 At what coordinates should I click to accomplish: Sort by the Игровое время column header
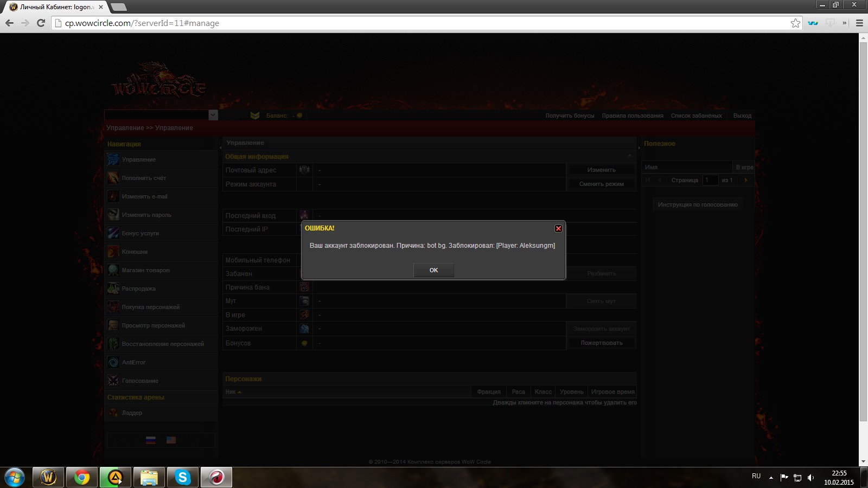click(612, 391)
